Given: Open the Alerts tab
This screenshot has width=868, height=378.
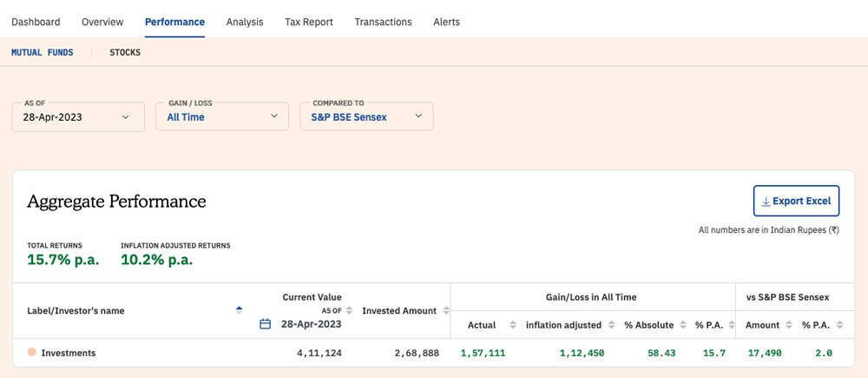Looking at the screenshot, I should pyautogui.click(x=446, y=22).
